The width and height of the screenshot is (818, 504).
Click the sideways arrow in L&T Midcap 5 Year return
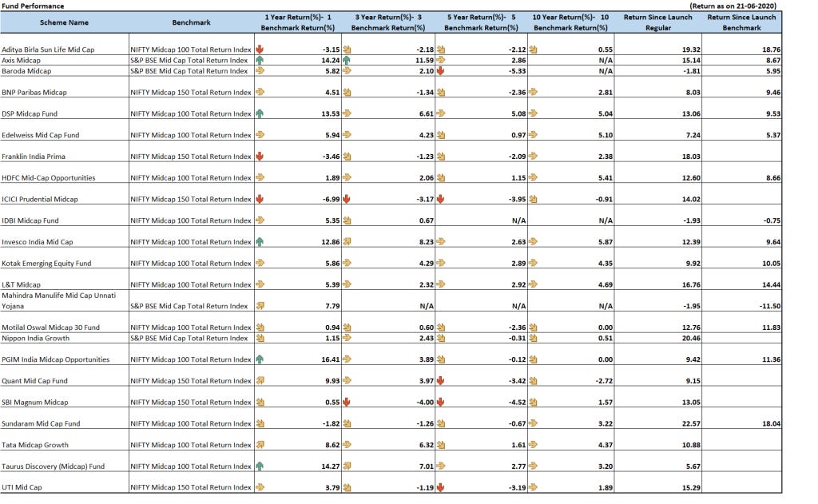pos(441,284)
